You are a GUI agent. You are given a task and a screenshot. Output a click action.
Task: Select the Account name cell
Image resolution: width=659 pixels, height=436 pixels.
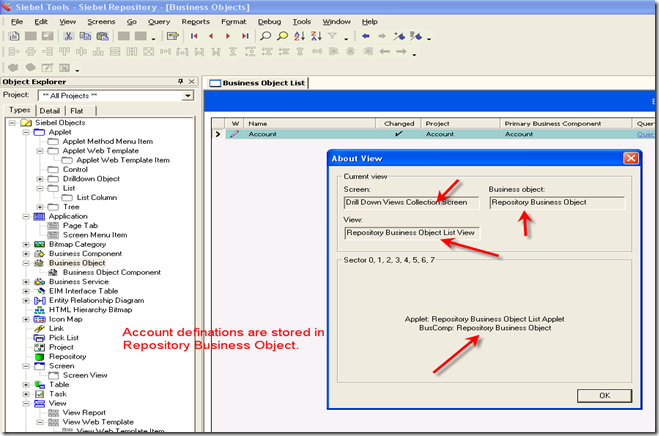[x=309, y=134]
